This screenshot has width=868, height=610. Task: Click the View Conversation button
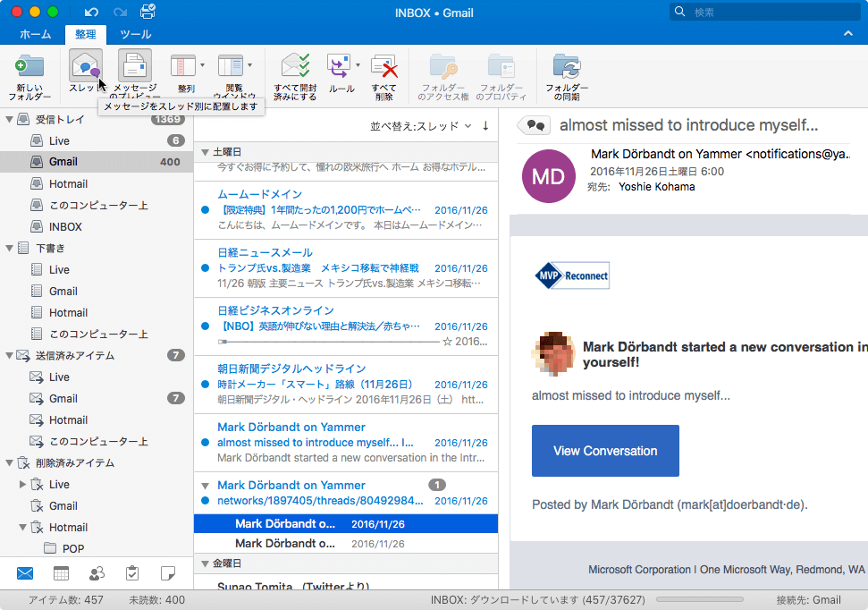605,451
